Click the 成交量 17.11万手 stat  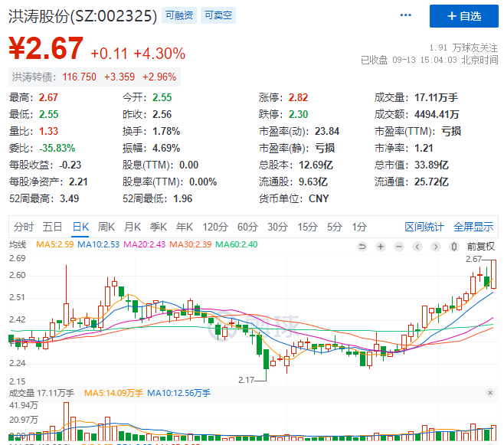click(x=416, y=97)
